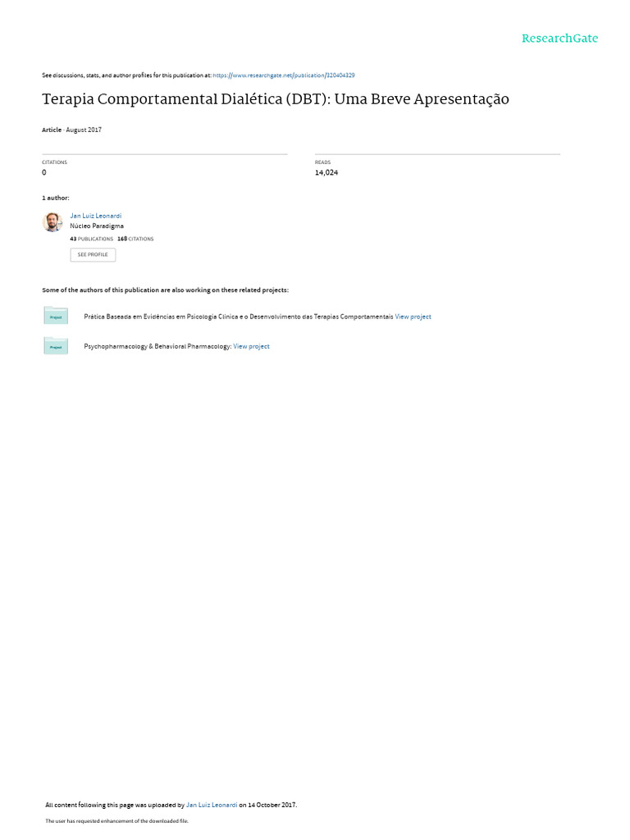Screen dimensions: 630x840
Task: Click the author profile photo
Action: pyautogui.click(x=52, y=221)
